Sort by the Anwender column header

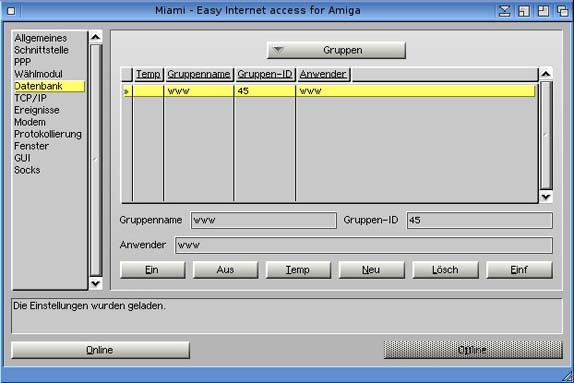(x=323, y=74)
